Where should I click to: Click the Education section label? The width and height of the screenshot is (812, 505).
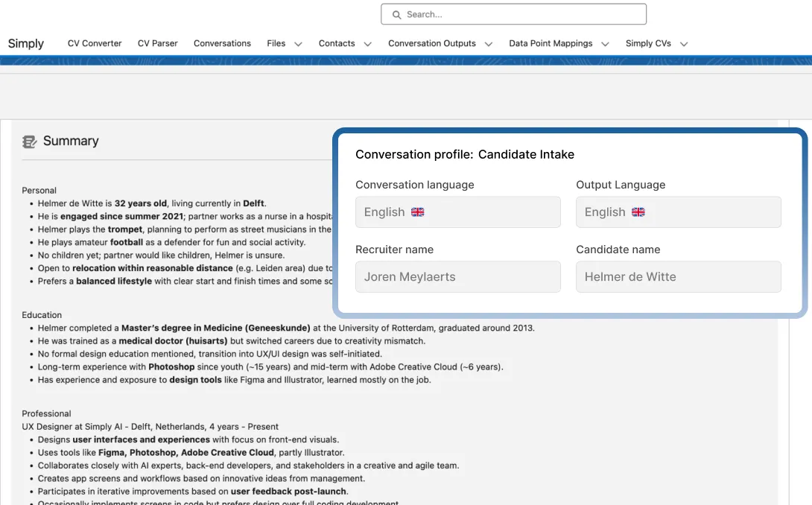pos(42,315)
